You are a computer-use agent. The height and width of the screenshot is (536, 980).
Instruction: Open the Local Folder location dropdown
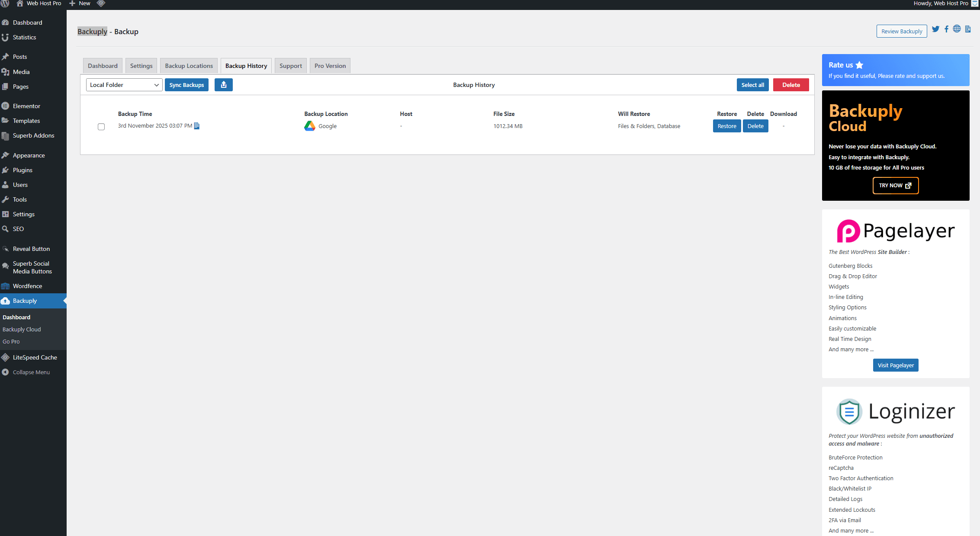click(124, 85)
